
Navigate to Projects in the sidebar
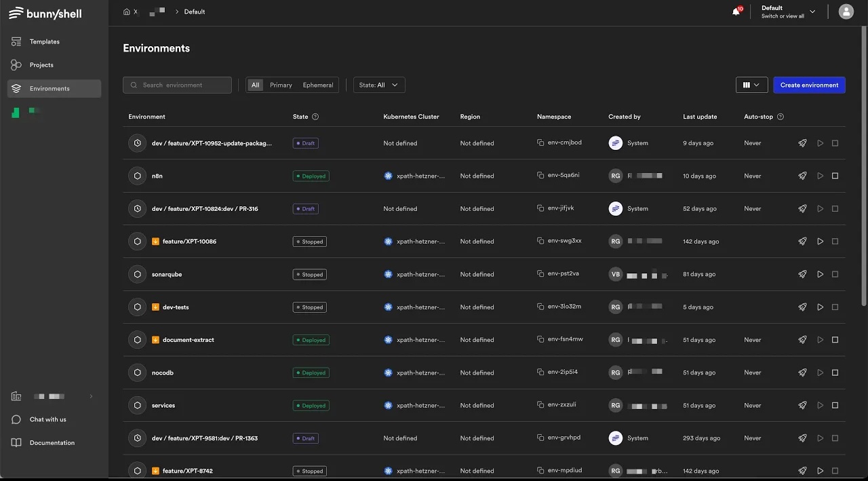click(41, 65)
